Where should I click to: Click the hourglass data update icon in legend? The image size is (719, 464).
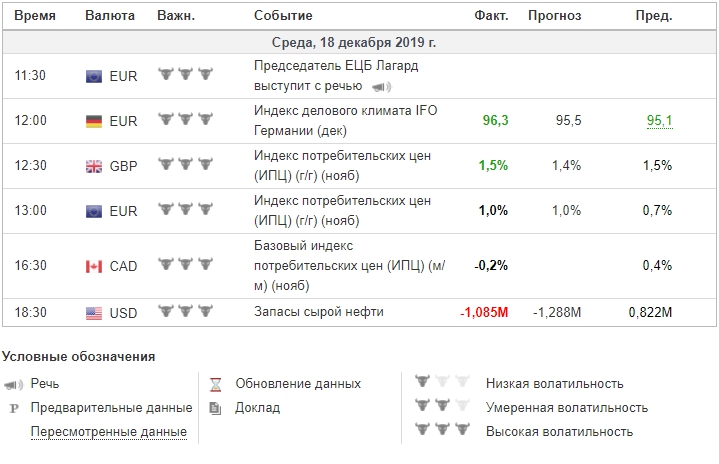[x=215, y=383]
